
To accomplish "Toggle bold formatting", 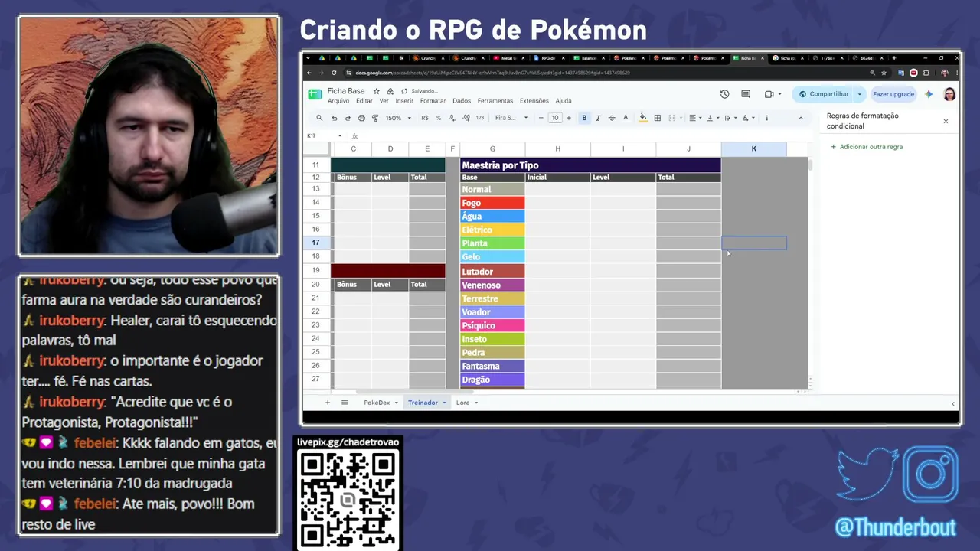I will (x=584, y=118).
